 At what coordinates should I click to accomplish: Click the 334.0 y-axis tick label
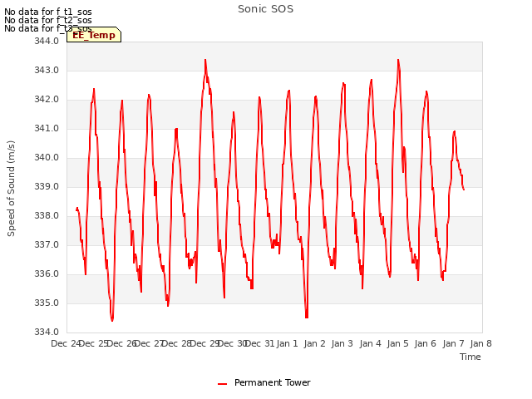[x=47, y=332]
